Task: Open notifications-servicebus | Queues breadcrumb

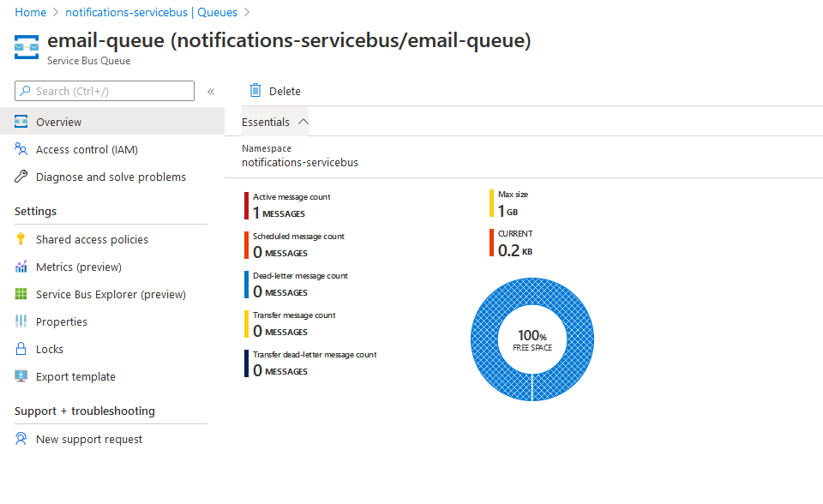Action: (x=151, y=12)
